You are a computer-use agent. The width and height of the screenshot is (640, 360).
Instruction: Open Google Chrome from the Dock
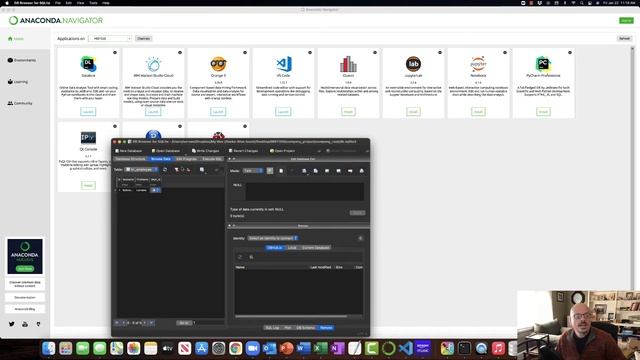click(235, 348)
